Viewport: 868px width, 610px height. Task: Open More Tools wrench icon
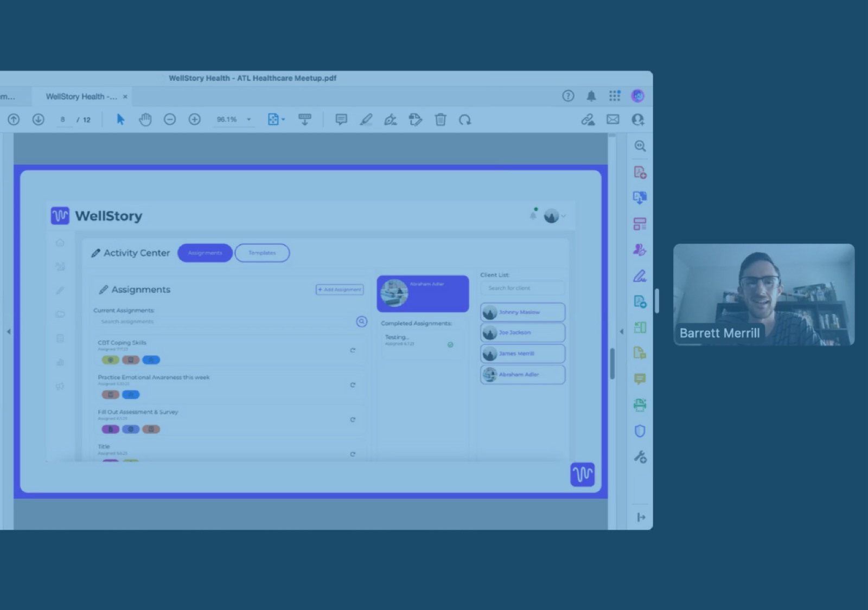click(640, 457)
